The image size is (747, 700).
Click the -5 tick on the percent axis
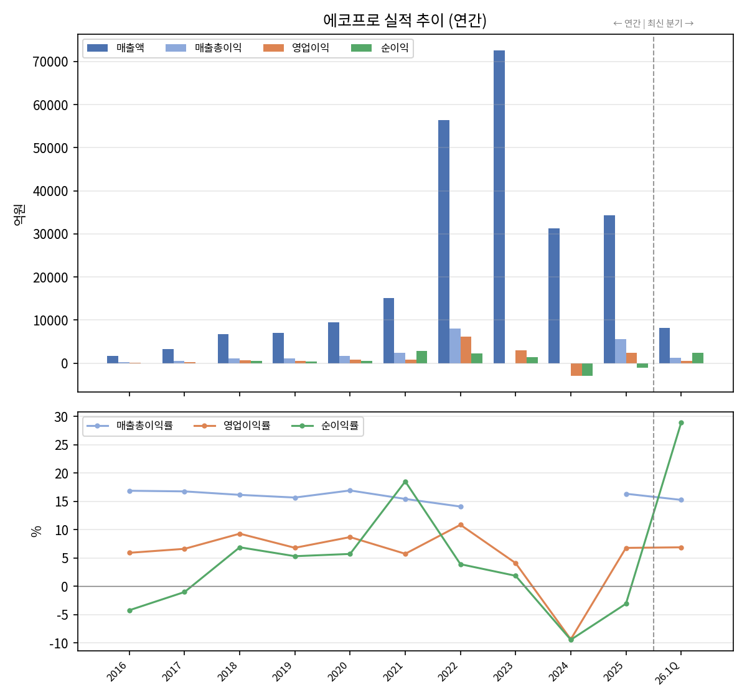tap(62, 615)
